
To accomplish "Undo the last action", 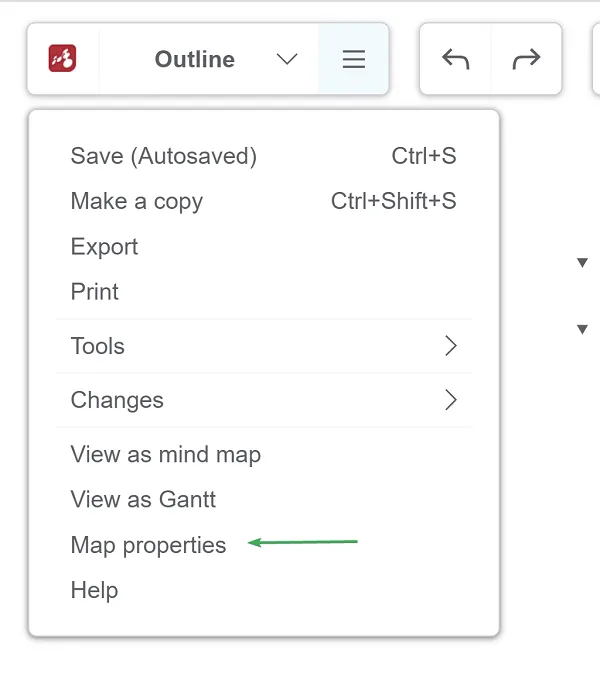I will pyautogui.click(x=456, y=59).
